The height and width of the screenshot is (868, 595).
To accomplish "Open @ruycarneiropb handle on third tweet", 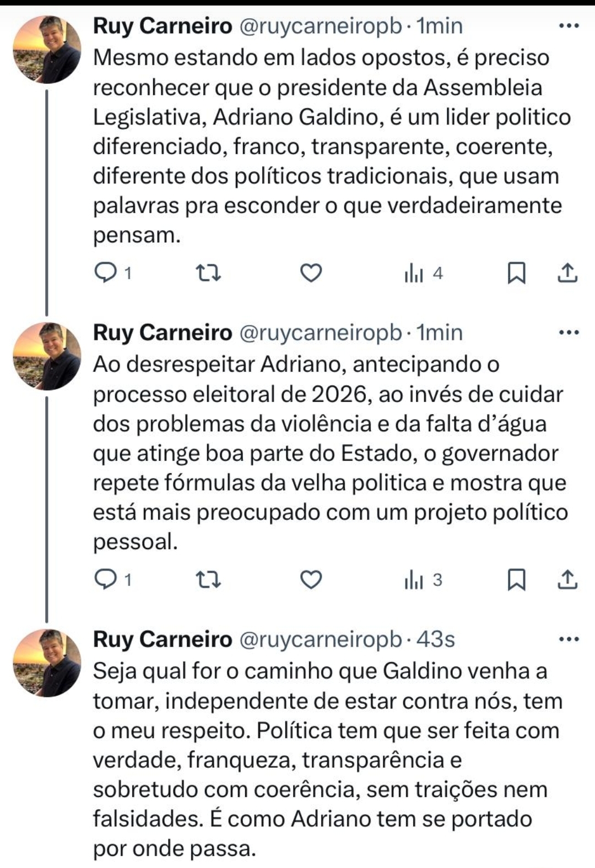I will tap(322, 639).
